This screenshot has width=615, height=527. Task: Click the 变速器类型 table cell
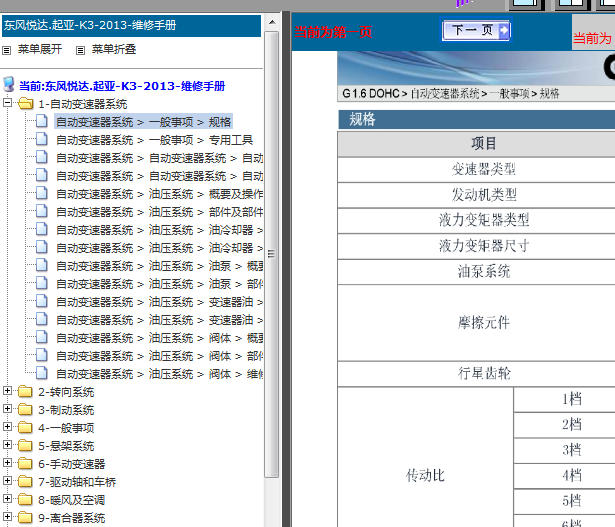tap(477, 169)
